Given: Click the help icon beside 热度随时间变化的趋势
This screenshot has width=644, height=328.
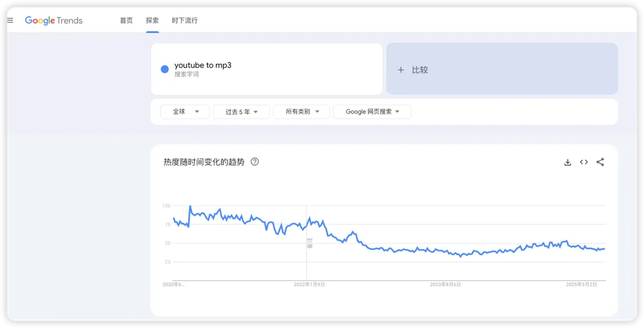Looking at the screenshot, I should point(255,162).
